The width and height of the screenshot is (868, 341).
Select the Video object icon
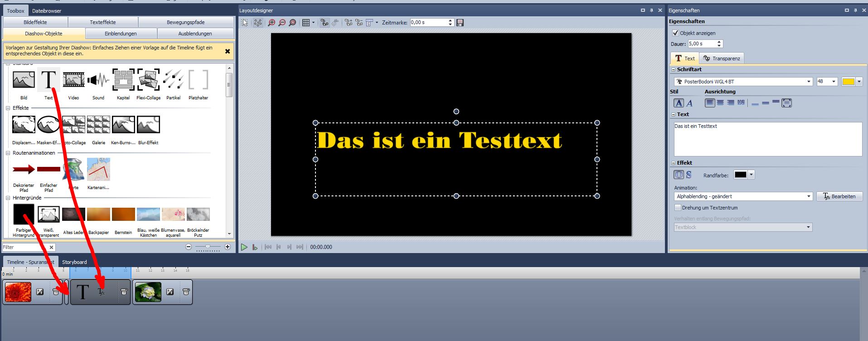click(x=73, y=81)
